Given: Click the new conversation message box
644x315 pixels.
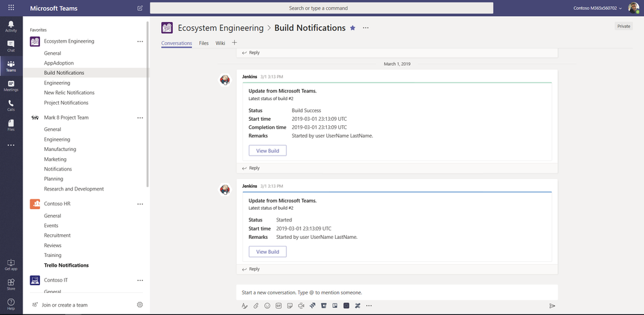Looking at the screenshot, I should click(x=397, y=292).
